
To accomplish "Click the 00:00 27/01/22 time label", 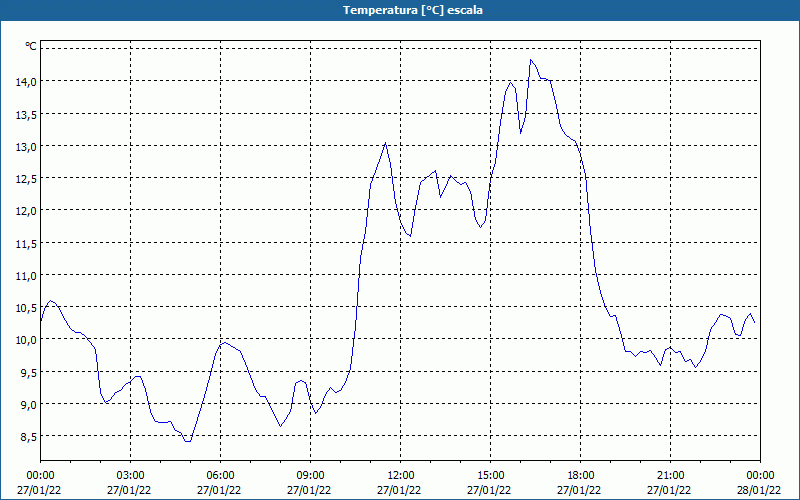I will click(x=39, y=483).
